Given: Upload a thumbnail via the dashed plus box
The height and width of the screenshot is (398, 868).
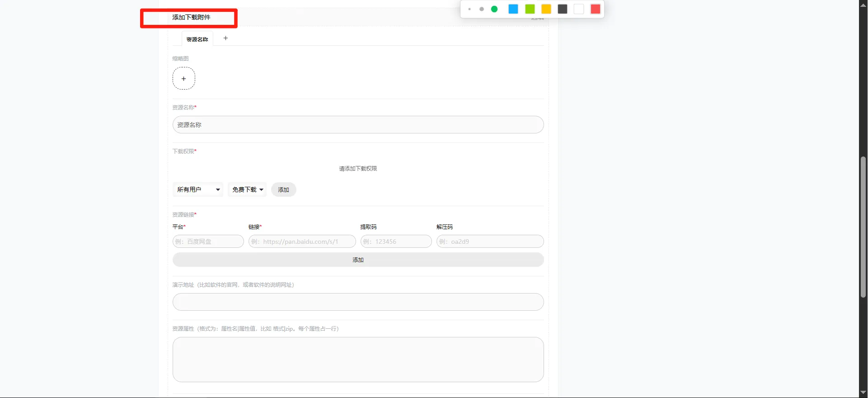Looking at the screenshot, I should [184, 79].
